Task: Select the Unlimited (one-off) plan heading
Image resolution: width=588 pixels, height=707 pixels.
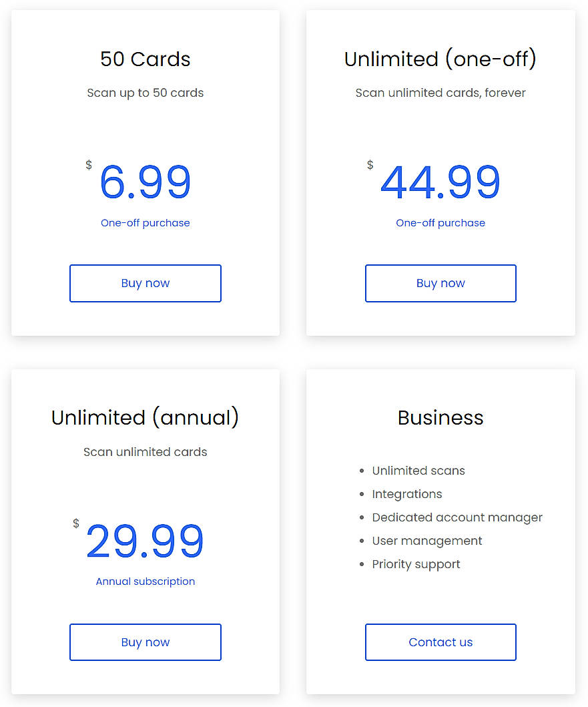Action: [440, 59]
